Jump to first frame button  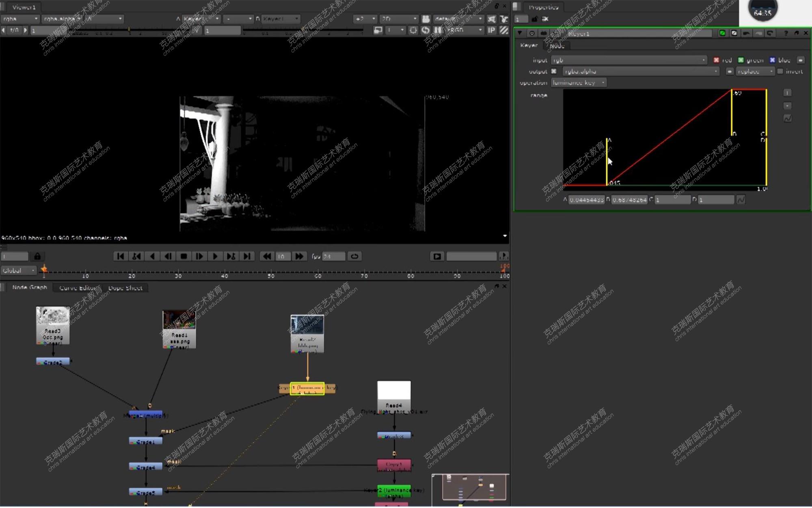120,257
